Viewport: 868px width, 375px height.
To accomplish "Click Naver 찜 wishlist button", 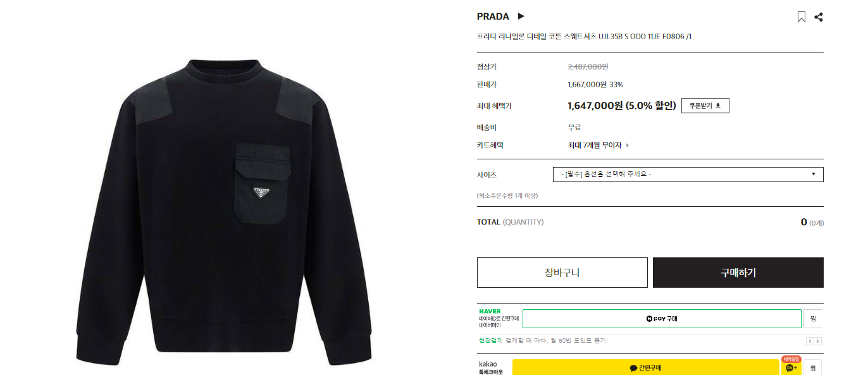I will [813, 319].
